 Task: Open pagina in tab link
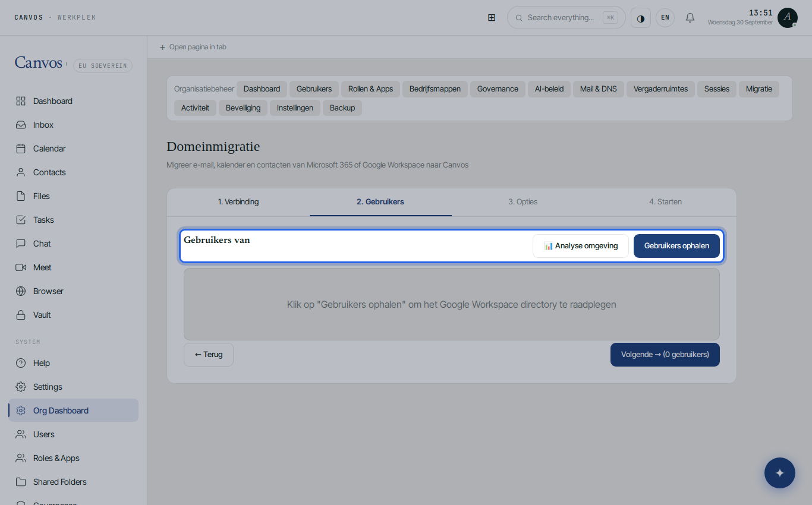[193, 47]
